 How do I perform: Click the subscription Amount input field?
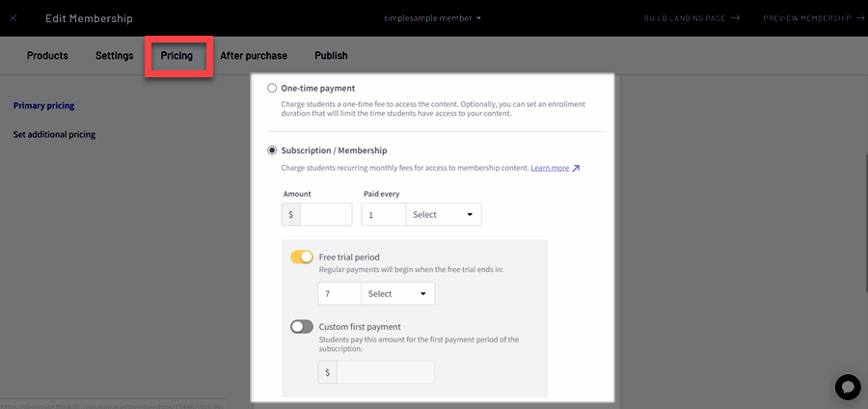tap(326, 214)
